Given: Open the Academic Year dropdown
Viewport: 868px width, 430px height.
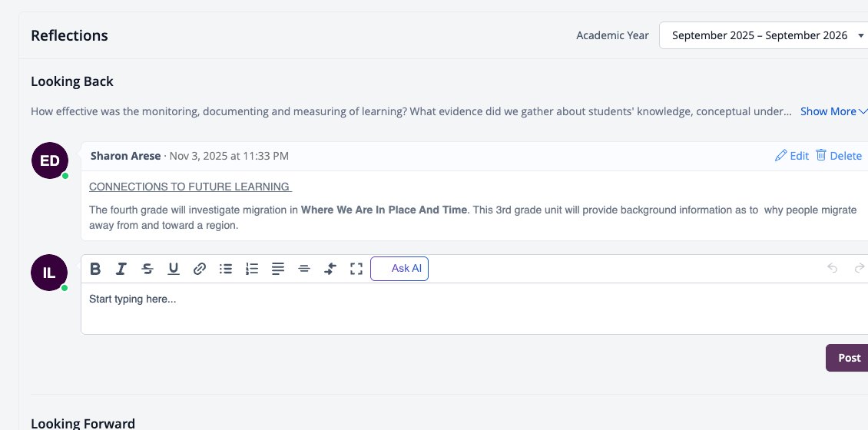Looking at the screenshot, I should [x=764, y=35].
